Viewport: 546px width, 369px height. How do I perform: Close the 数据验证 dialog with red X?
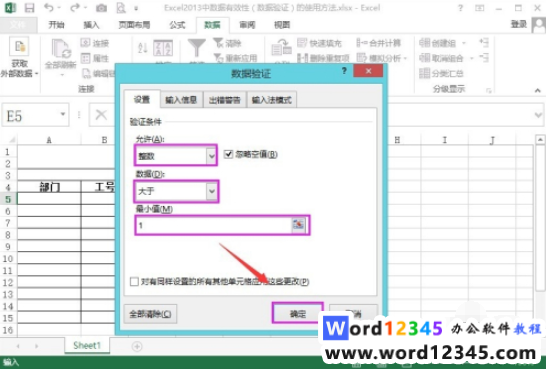click(368, 71)
